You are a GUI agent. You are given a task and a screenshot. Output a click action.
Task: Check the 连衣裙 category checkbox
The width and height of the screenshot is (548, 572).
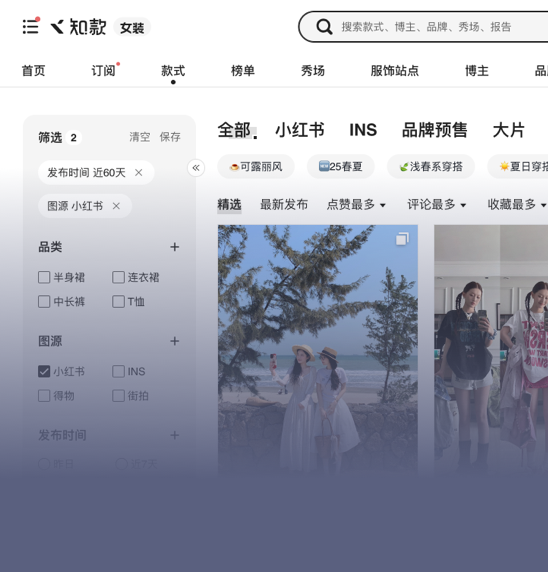[118, 277]
